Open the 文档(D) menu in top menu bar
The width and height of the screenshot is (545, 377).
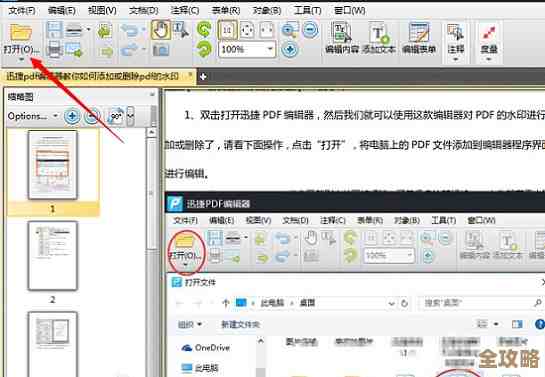click(144, 11)
